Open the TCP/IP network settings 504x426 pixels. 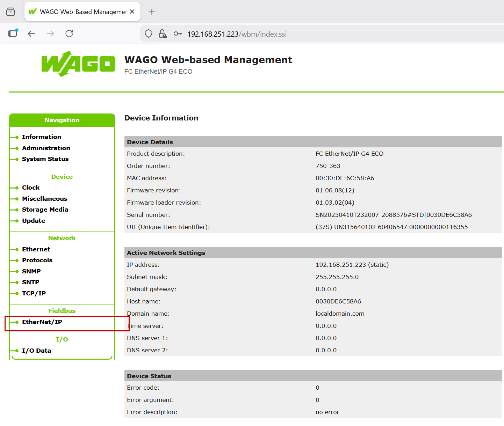(x=34, y=293)
